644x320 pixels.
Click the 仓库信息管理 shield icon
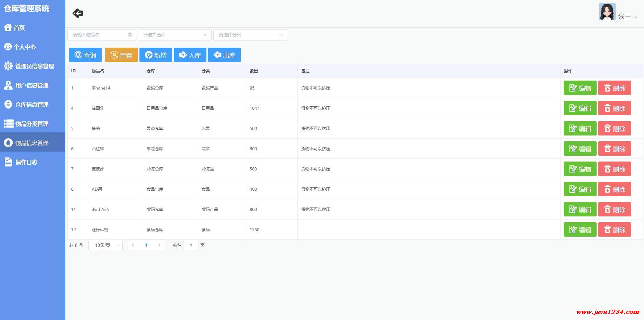[8, 104]
